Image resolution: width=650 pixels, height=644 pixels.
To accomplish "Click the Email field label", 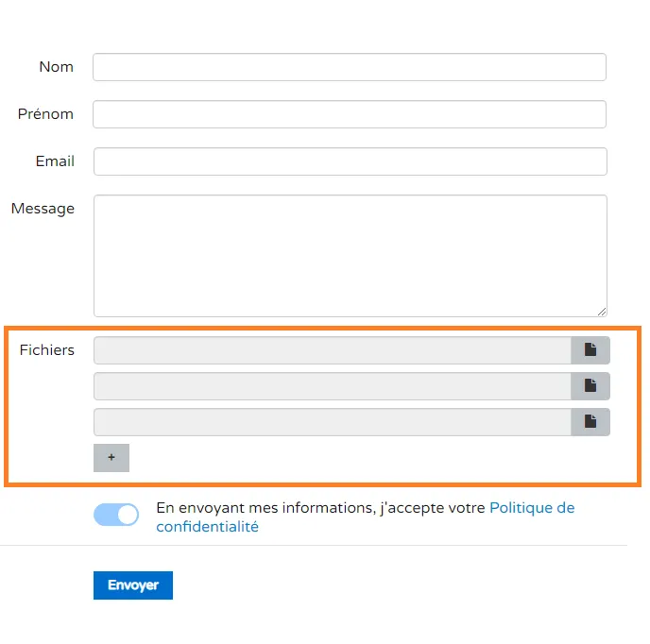I will tap(55, 161).
